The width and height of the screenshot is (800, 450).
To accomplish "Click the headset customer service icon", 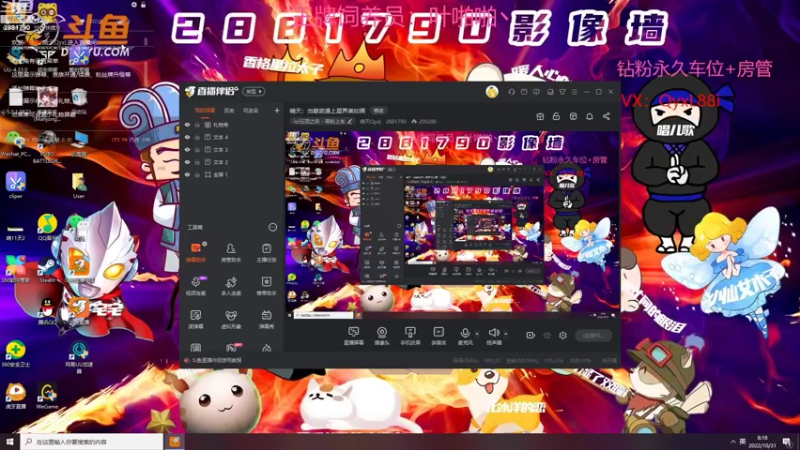I will 511,92.
